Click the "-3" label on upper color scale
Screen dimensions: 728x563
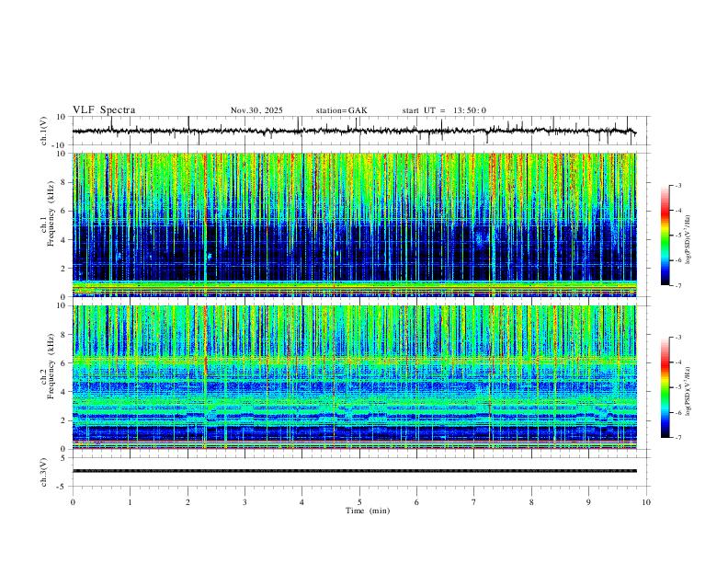coord(677,186)
